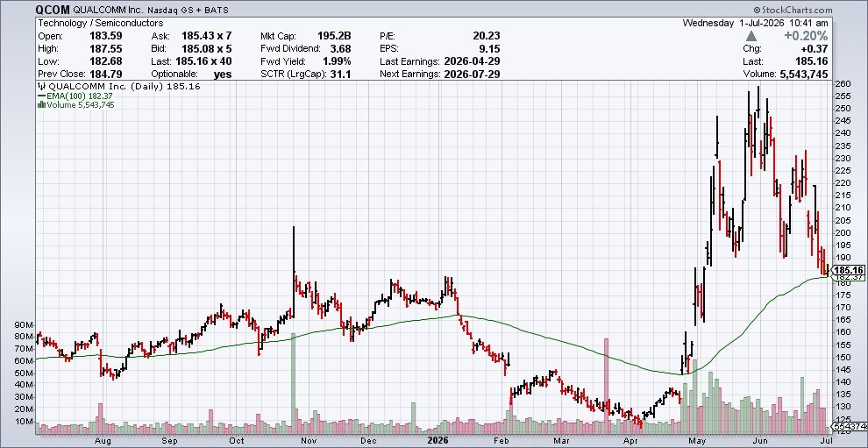868x448 pixels.
Task: Click the 50M volume axis label
Action: pyautogui.click(x=25, y=373)
